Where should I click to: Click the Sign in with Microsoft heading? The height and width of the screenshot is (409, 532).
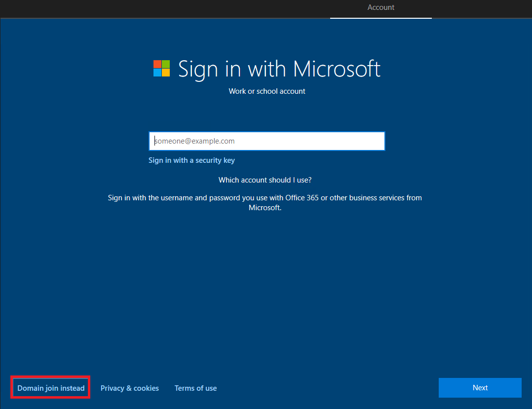tap(279, 69)
